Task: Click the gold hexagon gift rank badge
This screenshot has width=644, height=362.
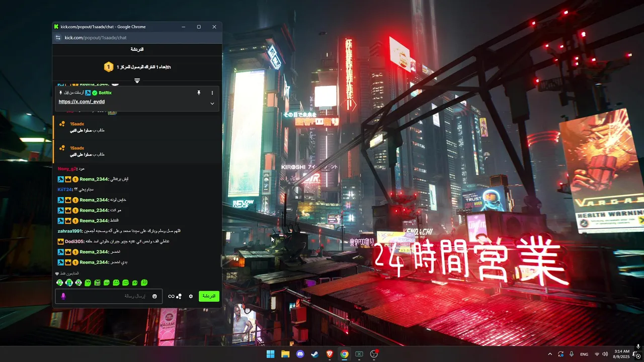Action: pos(109,67)
